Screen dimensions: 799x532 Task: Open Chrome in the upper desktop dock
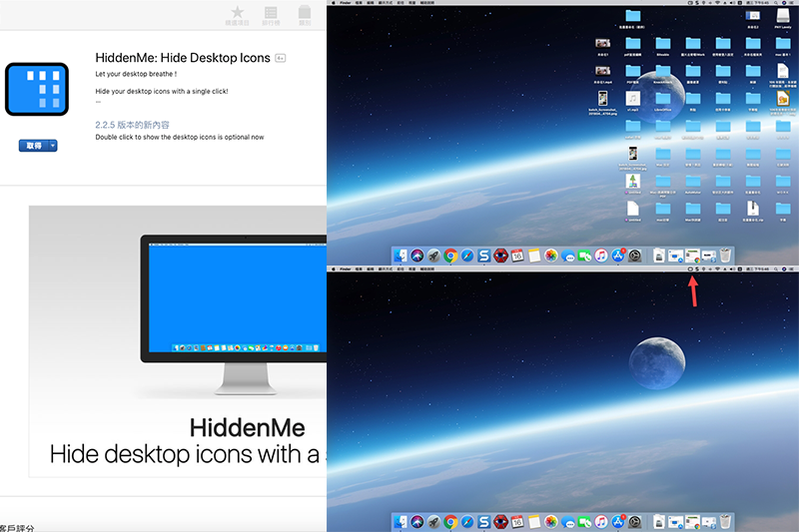pyautogui.click(x=450, y=256)
